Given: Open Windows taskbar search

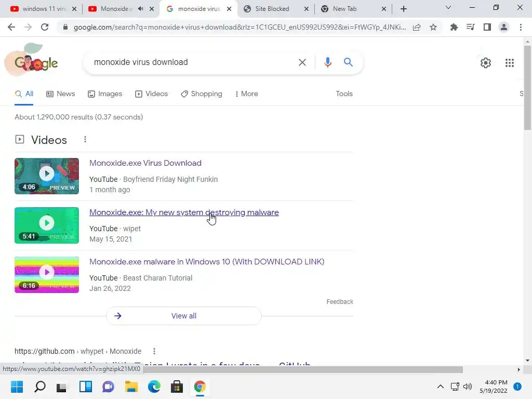Looking at the screenshot, I should [x=40, y=387].
